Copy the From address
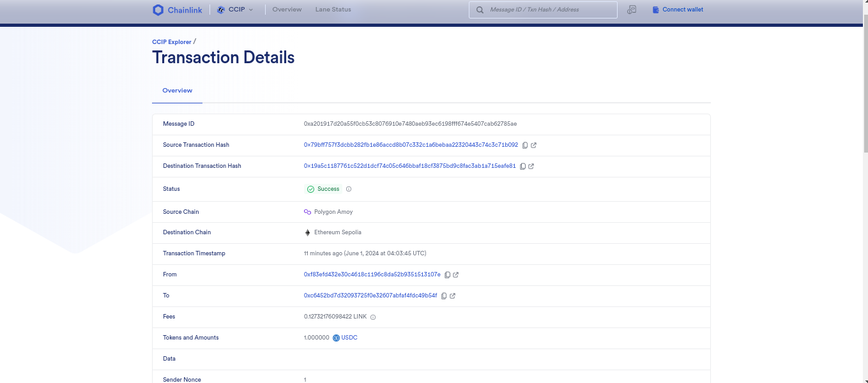This screenshot has width=868, height=383. (x=447, y=275)
